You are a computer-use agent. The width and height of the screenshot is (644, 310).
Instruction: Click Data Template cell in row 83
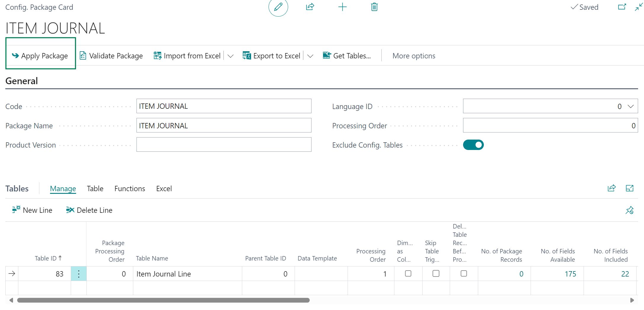[x=321, y=274]
